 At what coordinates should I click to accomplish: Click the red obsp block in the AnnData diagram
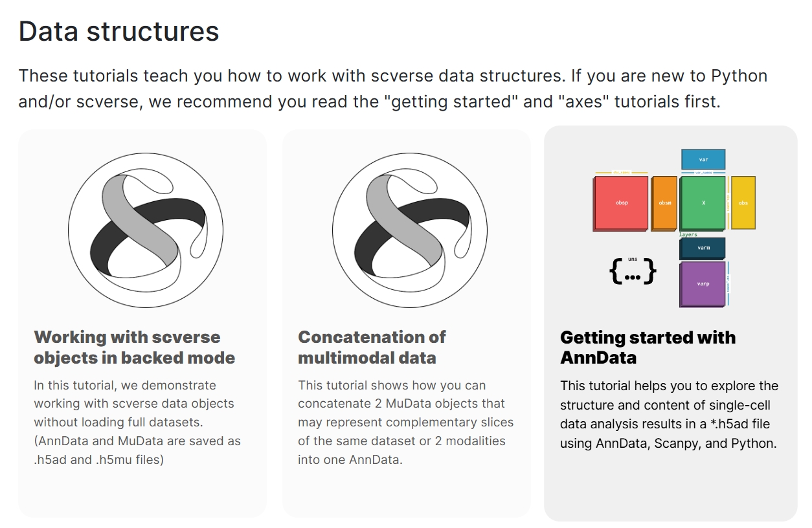tap(621, 203)
